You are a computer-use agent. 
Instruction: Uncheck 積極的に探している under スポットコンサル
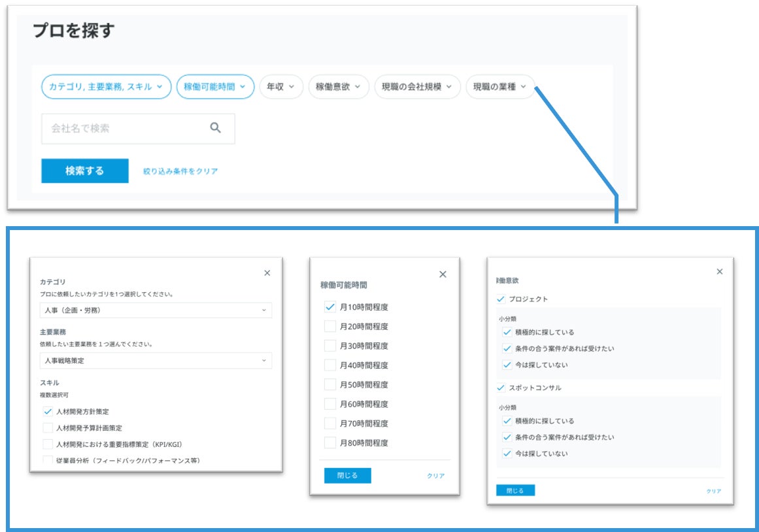pos(507,421)
